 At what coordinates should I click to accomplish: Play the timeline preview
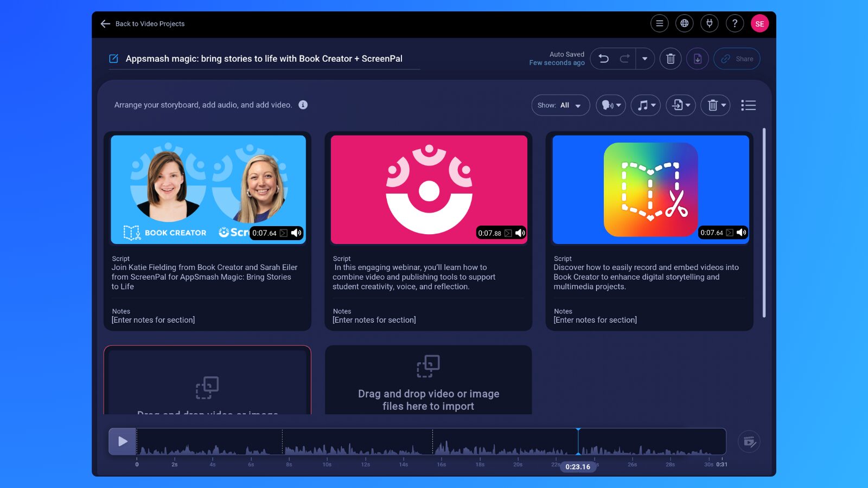click(x=123, y=441)
